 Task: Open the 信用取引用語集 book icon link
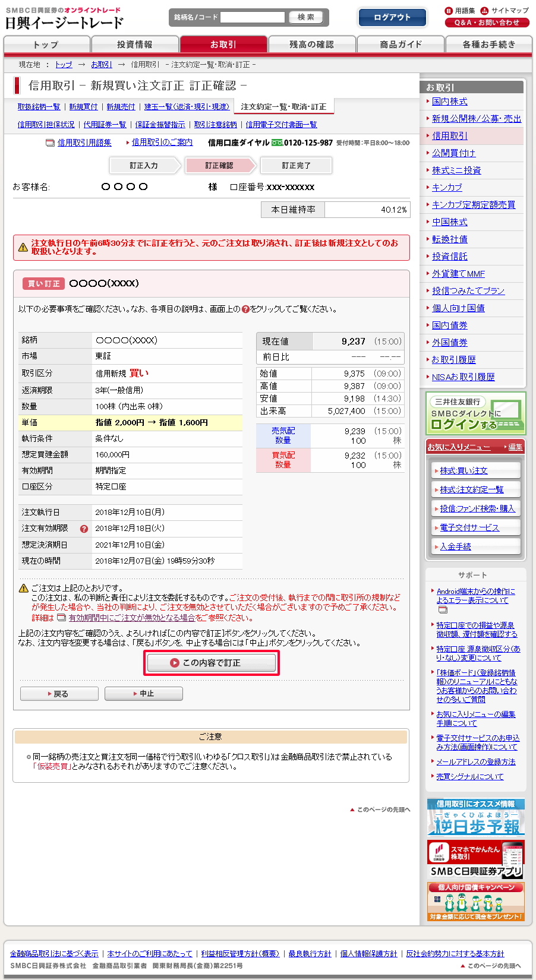click(51, 143)
